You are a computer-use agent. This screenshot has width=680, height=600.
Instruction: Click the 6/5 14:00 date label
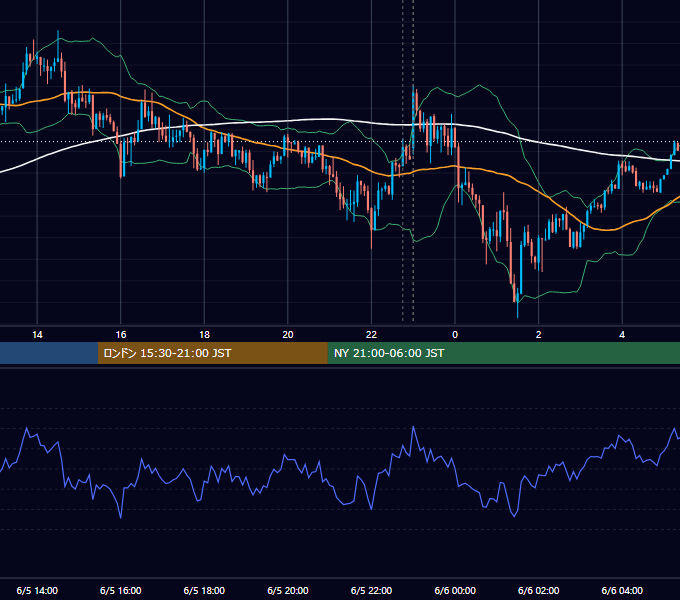[x=37, y=590]
